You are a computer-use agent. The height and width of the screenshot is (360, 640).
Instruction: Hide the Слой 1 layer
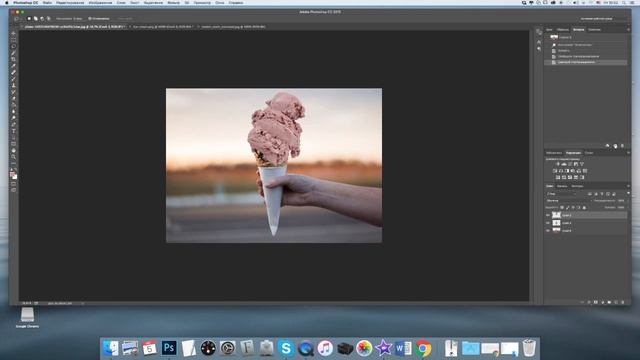pos(548,223)
